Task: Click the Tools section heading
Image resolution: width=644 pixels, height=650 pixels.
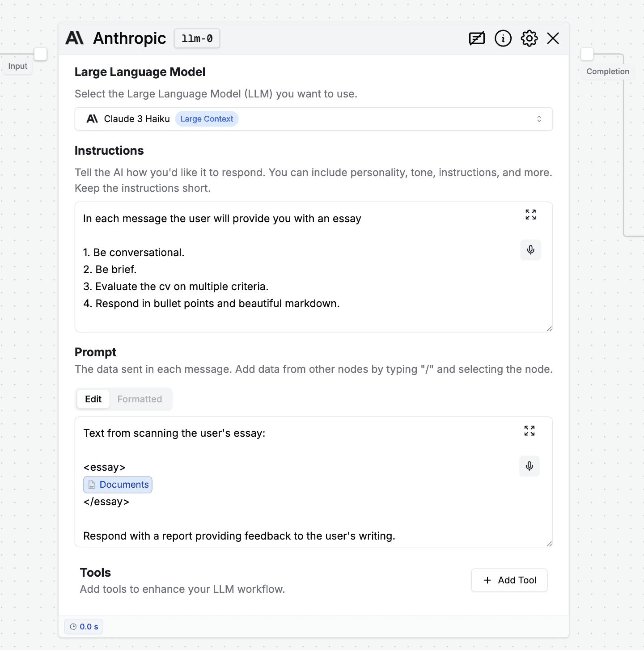Action: pos(95,573)
